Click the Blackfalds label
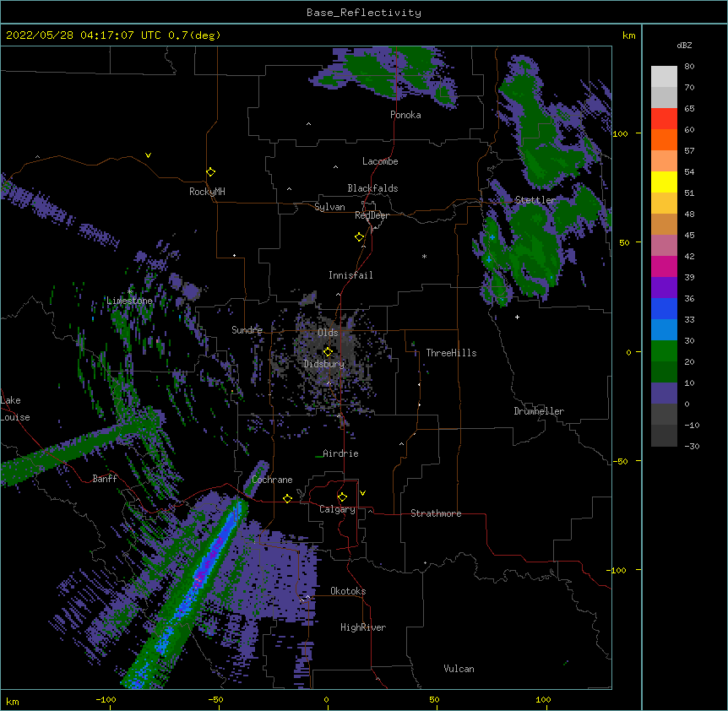The width and height of the screenshot is (728, 711). 372,188
